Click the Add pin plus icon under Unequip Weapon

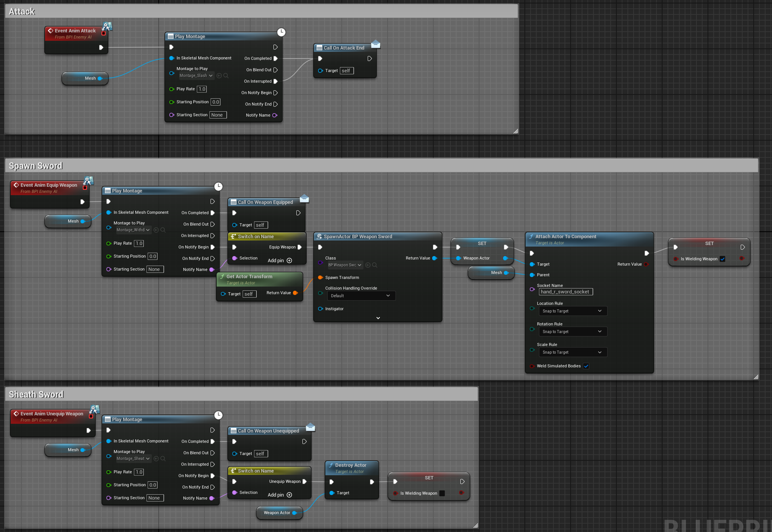[x=289, y=495]
